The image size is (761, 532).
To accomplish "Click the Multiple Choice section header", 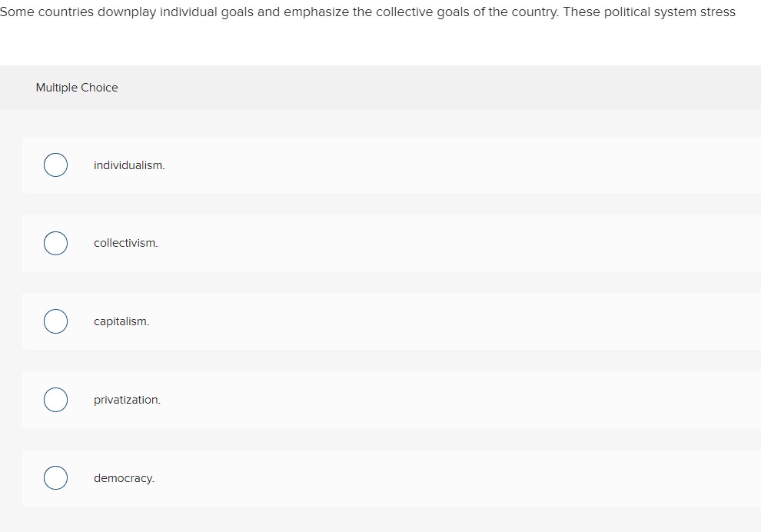I will point(76,88).
